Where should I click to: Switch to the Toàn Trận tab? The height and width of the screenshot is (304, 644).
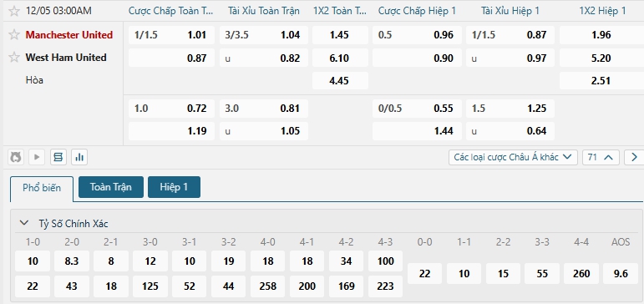click(111, 187)
